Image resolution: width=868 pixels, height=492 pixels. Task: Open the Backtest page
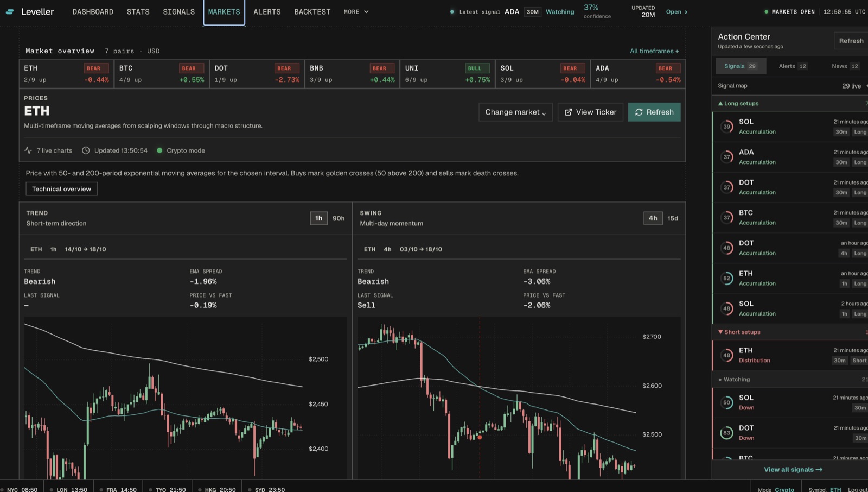coord(312,12)
